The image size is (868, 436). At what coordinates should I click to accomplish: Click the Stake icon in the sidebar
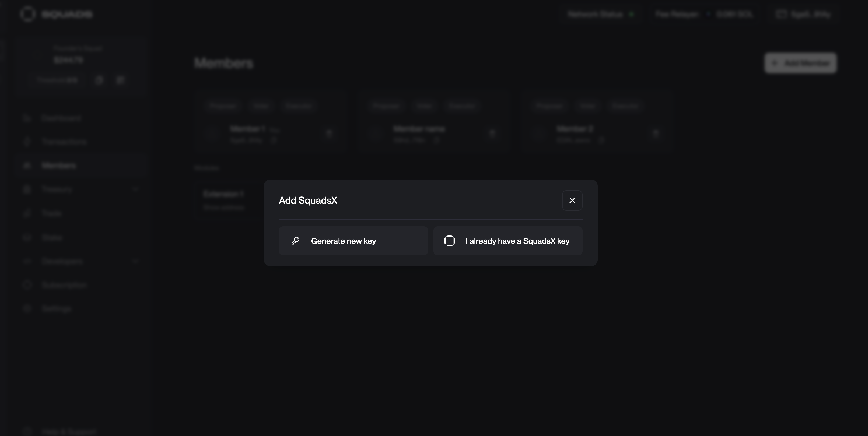point(27,238)
